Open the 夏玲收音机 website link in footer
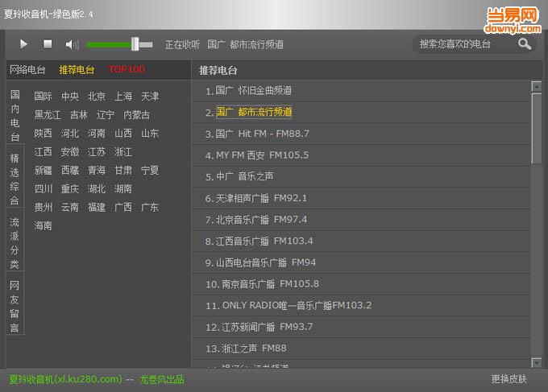The width and height of the screenshot is (548, 392). tap(65, 379)
